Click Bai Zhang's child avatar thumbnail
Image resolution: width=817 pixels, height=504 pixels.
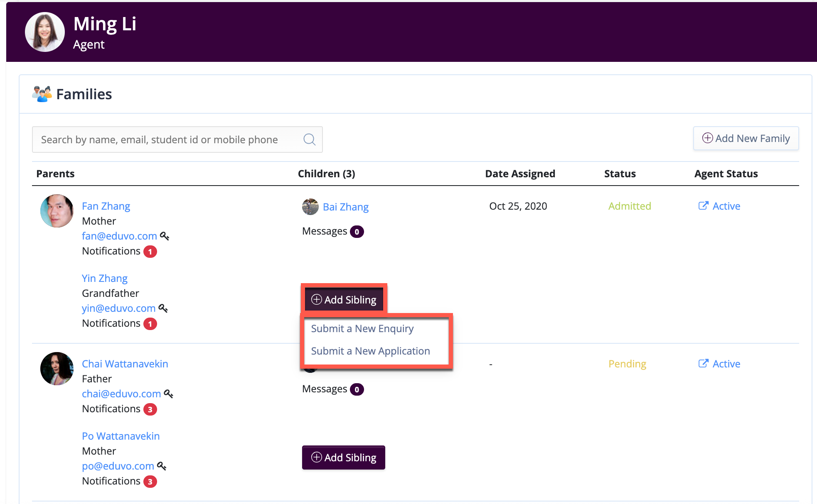click(x=310, y=207)
